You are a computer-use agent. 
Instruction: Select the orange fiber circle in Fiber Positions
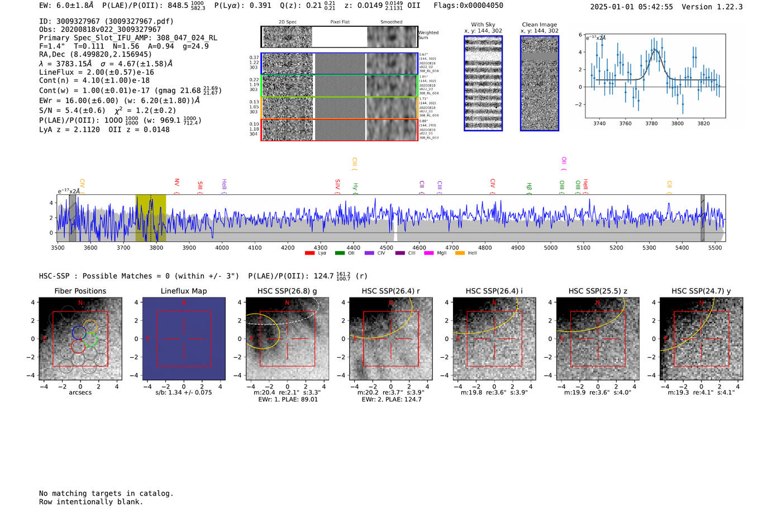pyautogui.click(x=90, y=327)
